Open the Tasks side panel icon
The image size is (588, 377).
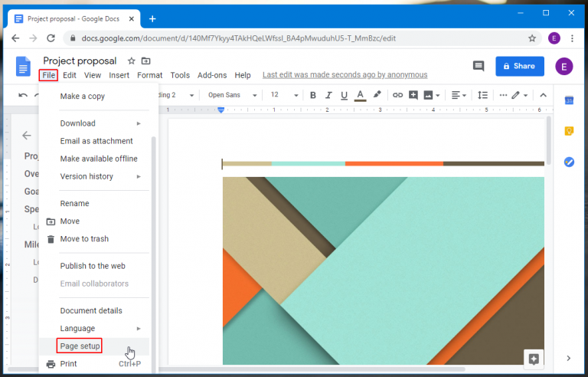coord(569,162)
